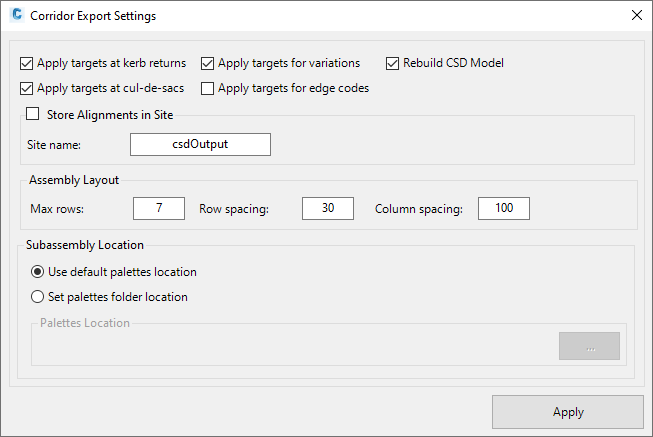Enable Apply targets for edge codes
The width and height of the screenshot is (653, 437).
coord(207,88)
